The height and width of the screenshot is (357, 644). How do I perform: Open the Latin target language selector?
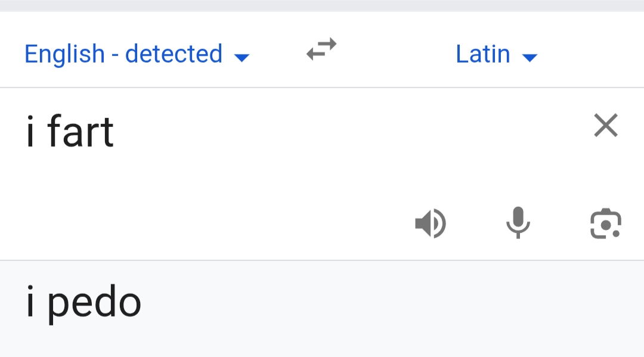pos(483,54)
